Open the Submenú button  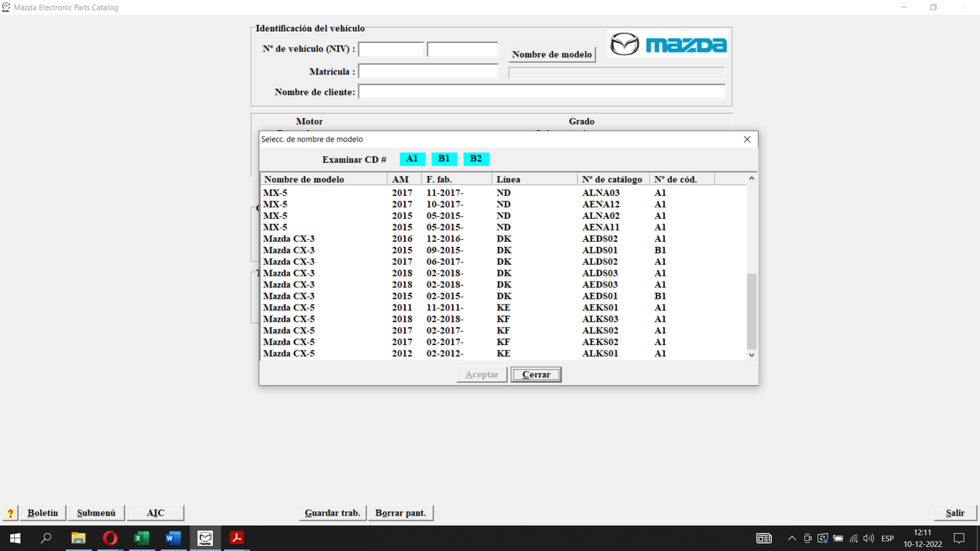click(96, 513)
